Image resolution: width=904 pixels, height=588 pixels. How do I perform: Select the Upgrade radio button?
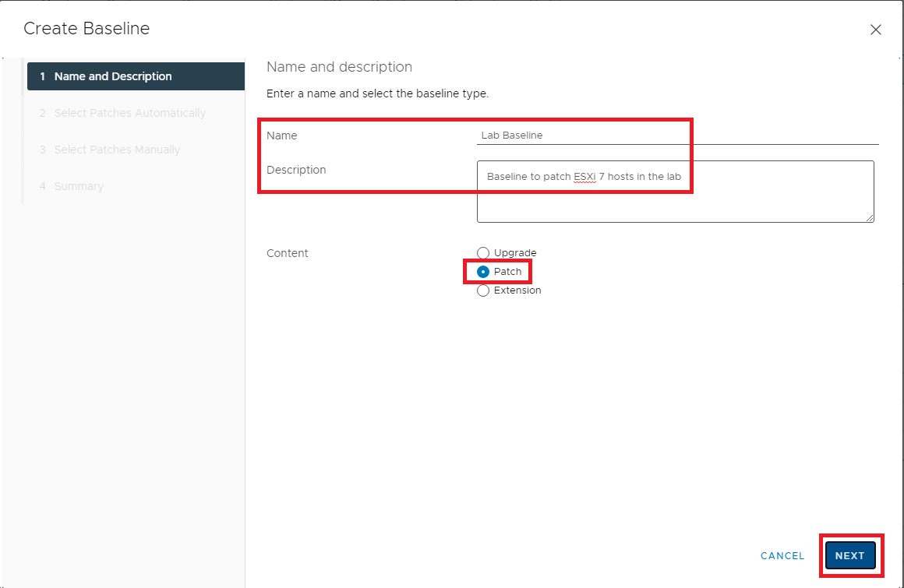(483, 253)
